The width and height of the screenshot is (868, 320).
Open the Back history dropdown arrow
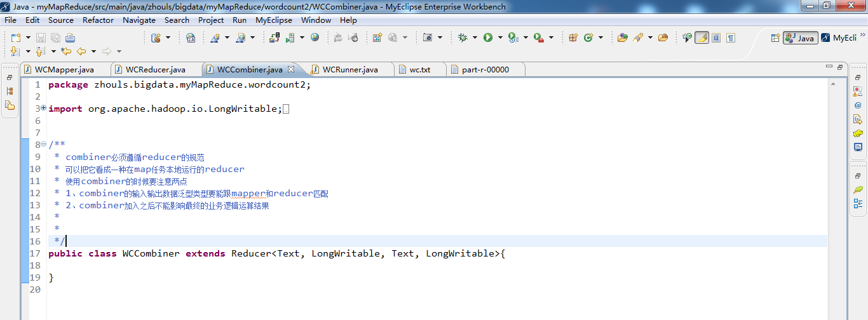coord(93,51)
